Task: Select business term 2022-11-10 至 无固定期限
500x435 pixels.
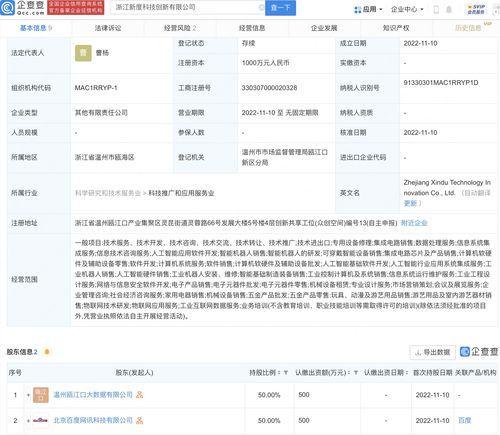Action: pos(280,113)
